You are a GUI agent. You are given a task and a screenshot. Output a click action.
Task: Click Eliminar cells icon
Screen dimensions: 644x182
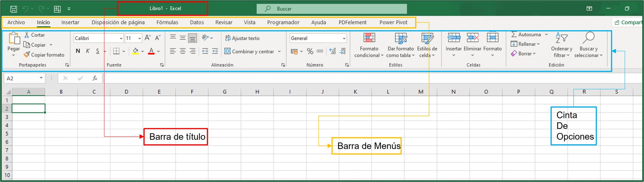[473, 38]
